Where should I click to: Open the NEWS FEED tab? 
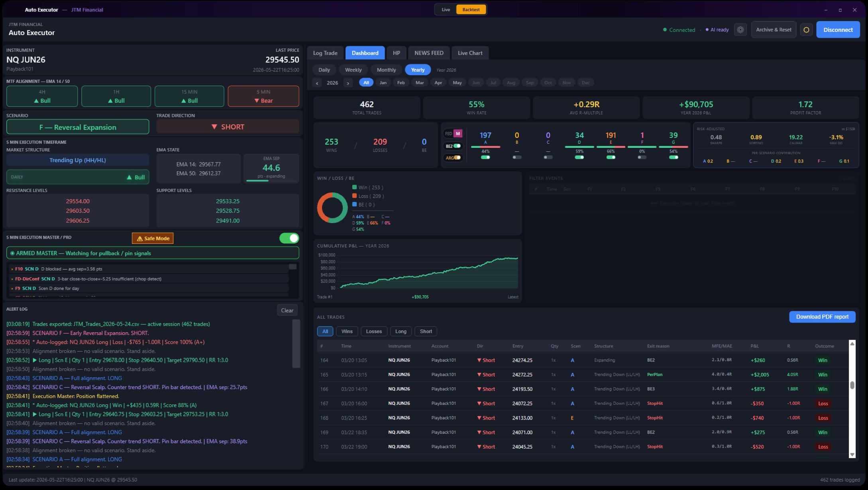click(429, 53)
